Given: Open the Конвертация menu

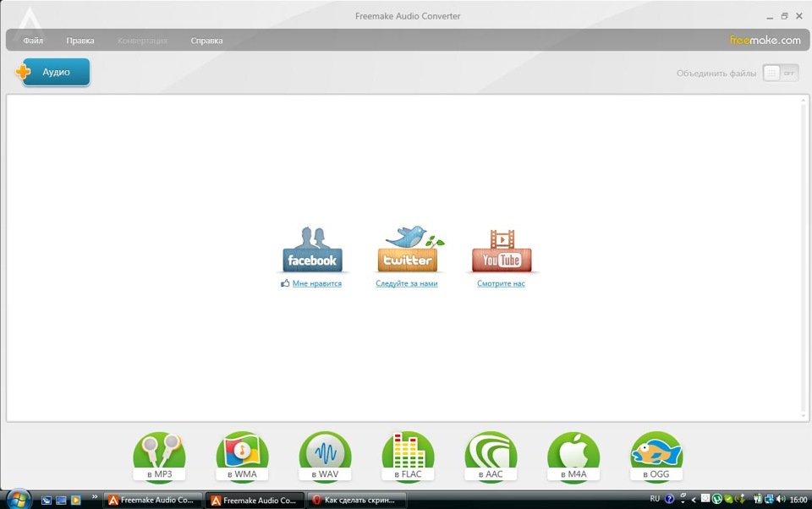Looking at the screenshot, I should (142, 41).
